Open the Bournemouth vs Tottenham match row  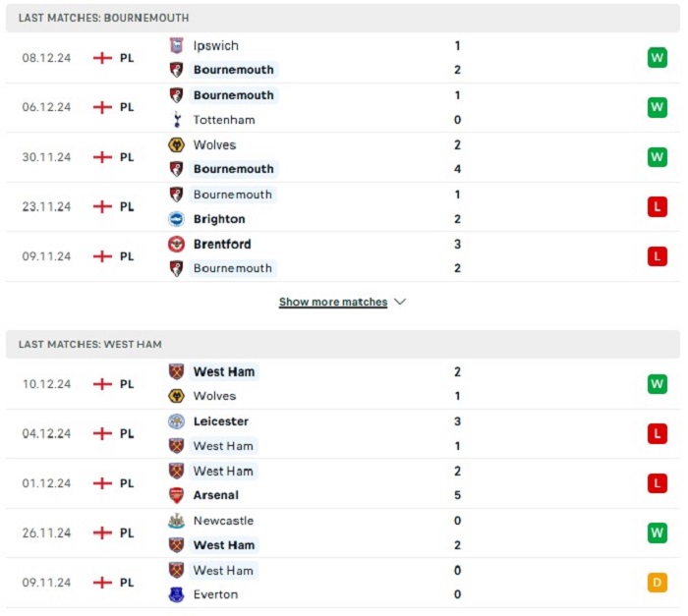click(x=343, y=107)
